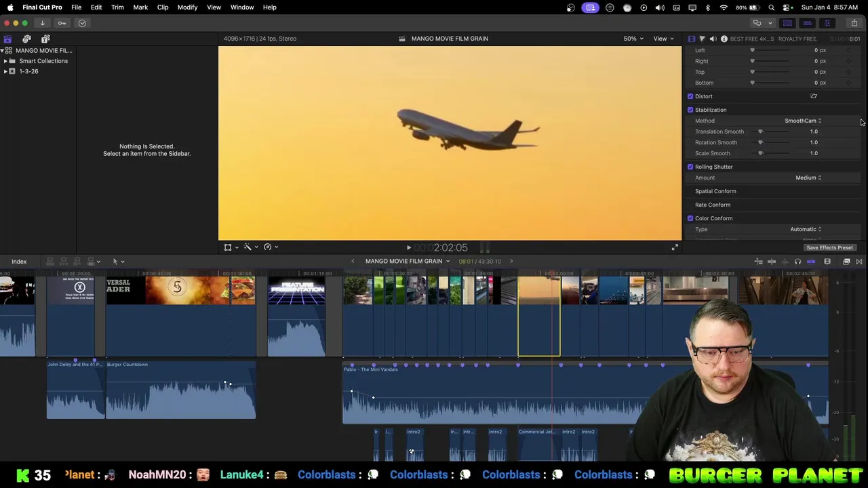Click the Insert clip icon
This screenshot has width=868, height=488.
[x=63, y=262]
